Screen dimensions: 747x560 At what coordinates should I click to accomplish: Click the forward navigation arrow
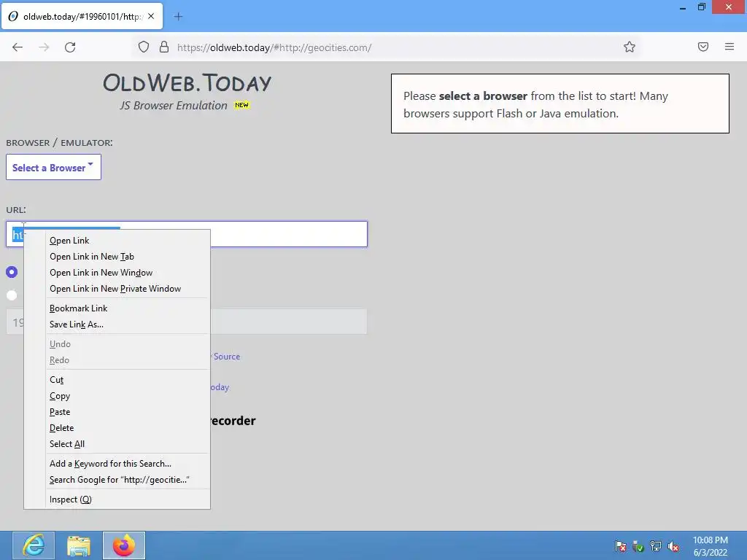pos(44,47)
